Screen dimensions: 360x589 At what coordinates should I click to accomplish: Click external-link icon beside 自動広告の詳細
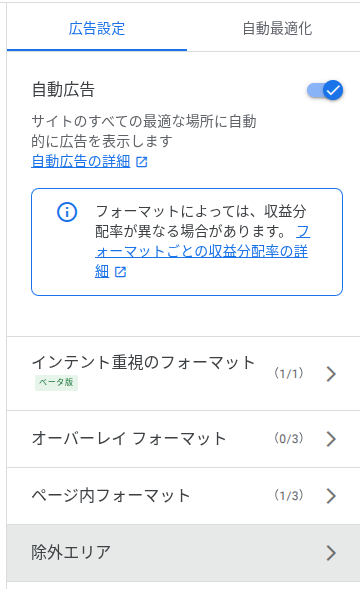142,162
